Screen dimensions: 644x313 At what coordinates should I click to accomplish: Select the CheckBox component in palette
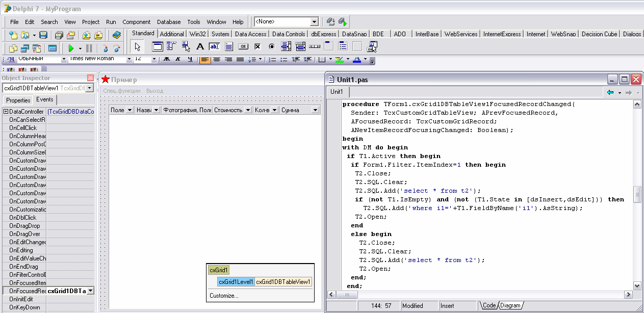point(257,47)
